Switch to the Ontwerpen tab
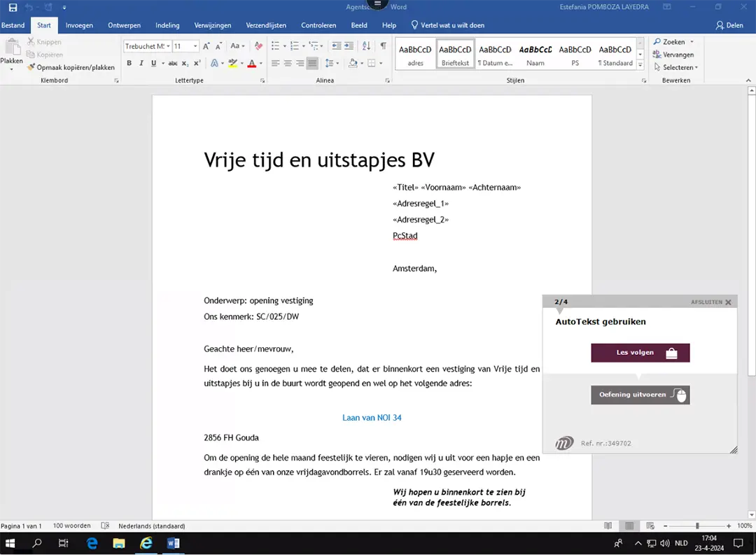The image size is (756, 555). (125, 26)
